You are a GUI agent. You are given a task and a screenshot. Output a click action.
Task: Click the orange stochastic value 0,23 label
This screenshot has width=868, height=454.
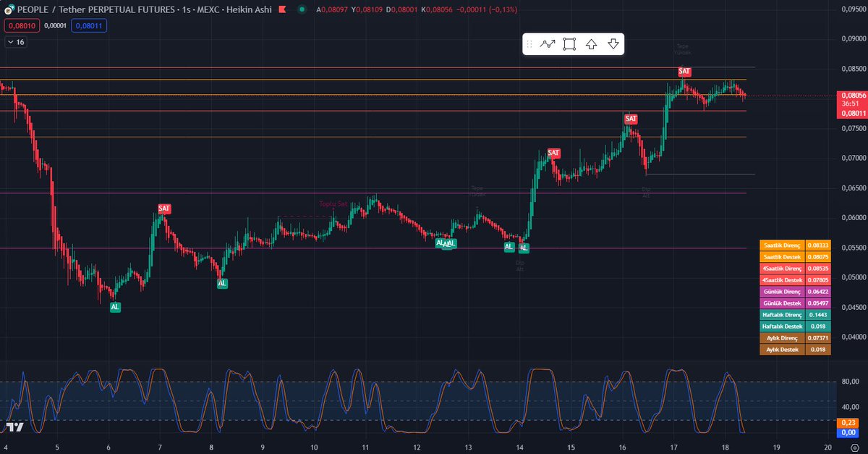848,424
